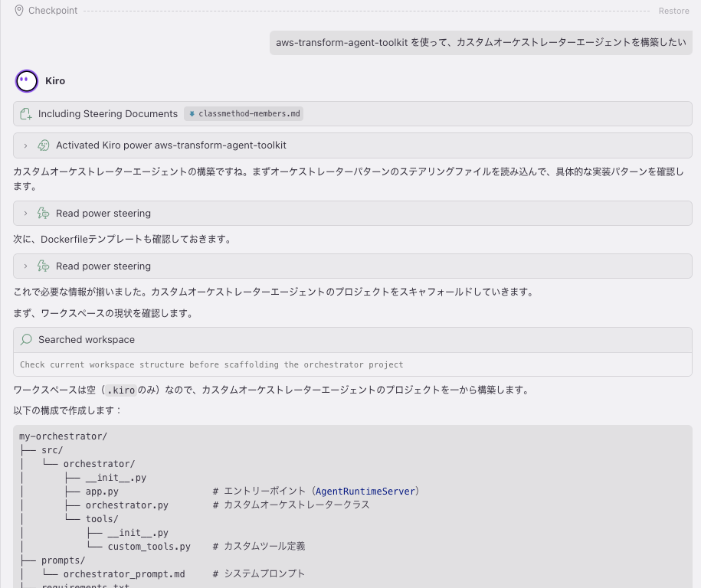The width and height of the screenshot is (701, 588).
Task: Click the steering icon under Dockerfile message
Action: tap(44, 266)
